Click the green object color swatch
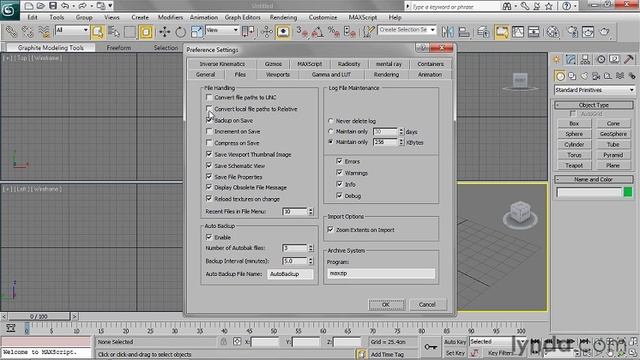The image size is (640, 360). [628, 192]
